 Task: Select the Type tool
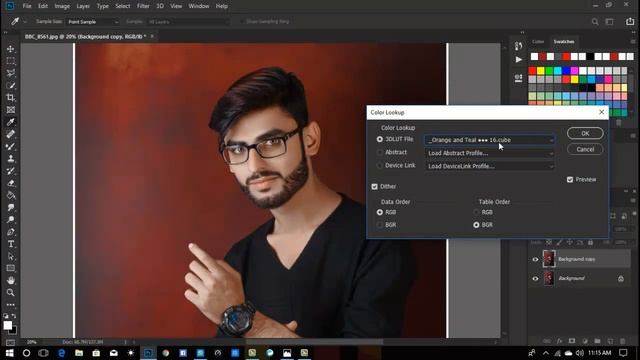pyautogui.click(x=11, y=244)
